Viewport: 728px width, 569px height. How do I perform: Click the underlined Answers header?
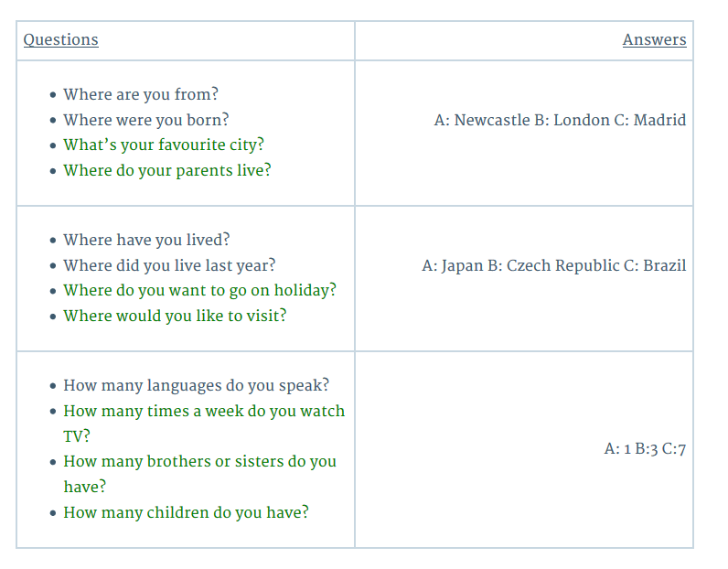point(654,39)
